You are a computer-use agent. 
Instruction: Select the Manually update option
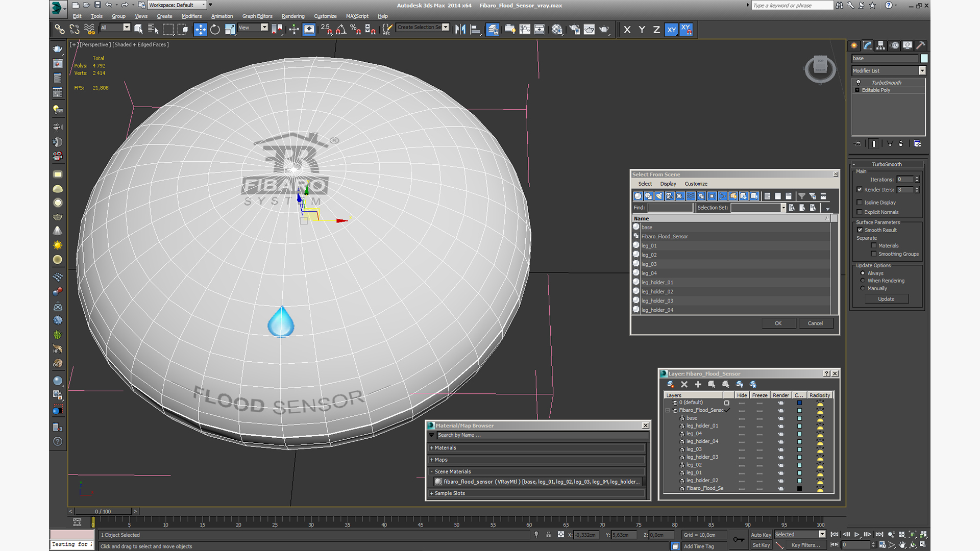[863, 288]
